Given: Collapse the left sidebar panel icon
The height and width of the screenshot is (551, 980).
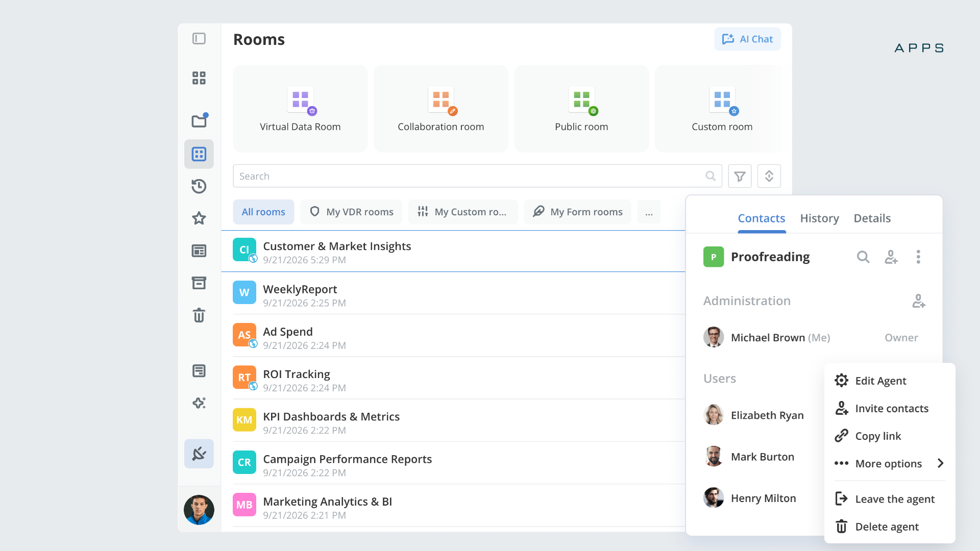Looking at the screenshot, I should 199,39.
